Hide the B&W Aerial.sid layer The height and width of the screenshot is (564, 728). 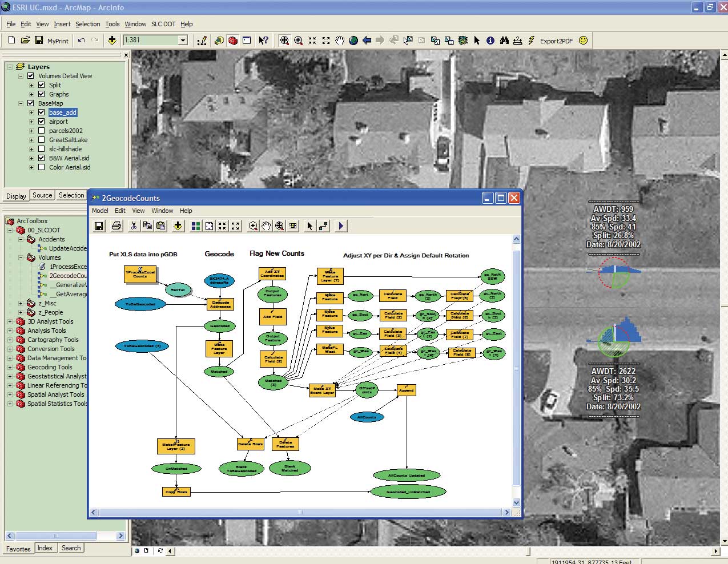coord(41,158)
